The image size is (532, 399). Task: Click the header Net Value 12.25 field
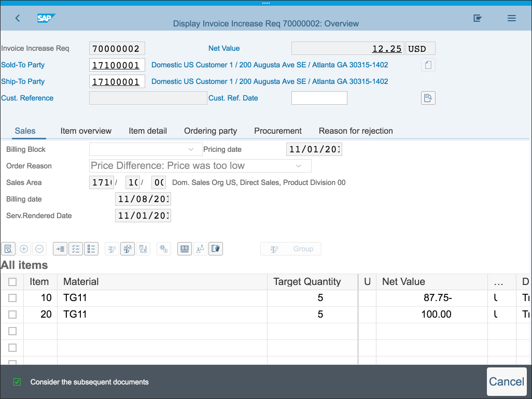pyautogui.click(x=348, y=48)
